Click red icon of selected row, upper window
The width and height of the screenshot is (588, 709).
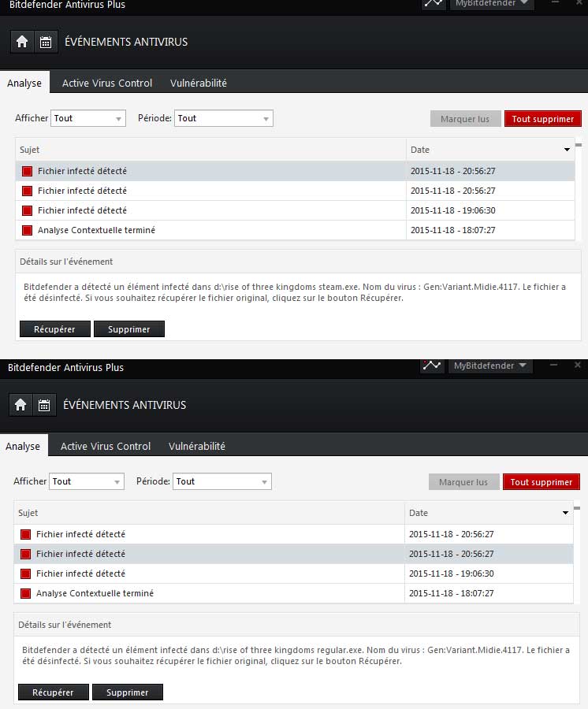pyautogui.click(x=27, y=171)
